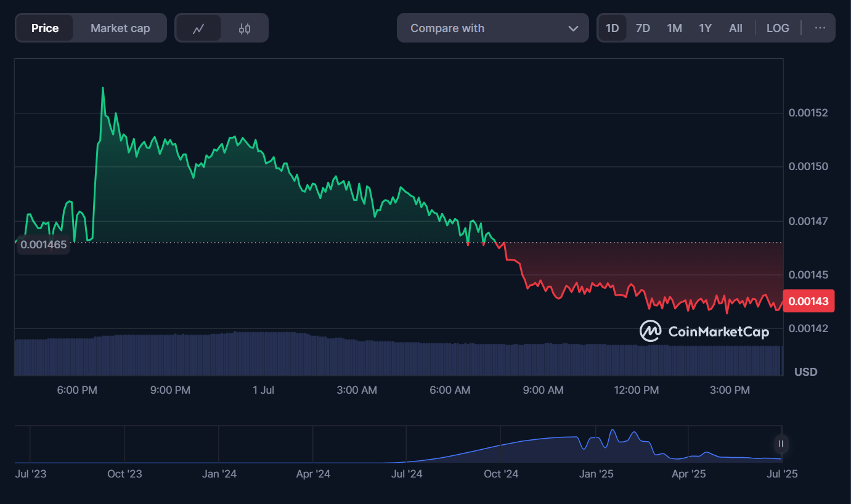Screen dimensions: 851x504
Task: Open the three-dots more options menu
Action: [x=820, y=28]
